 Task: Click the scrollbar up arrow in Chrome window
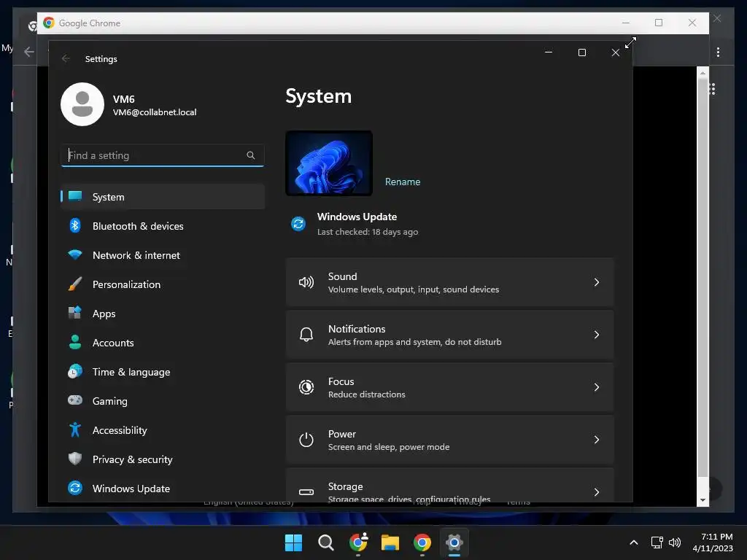(703, 73)
